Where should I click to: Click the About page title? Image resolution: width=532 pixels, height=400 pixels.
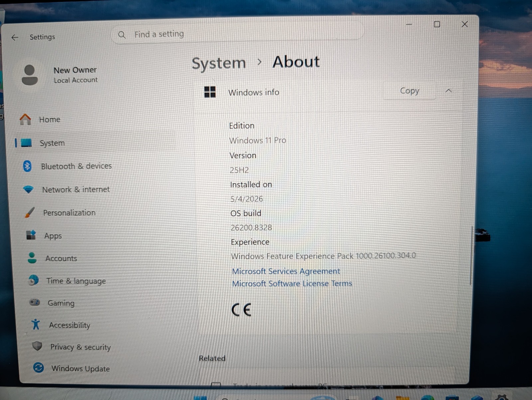[296, 62]
